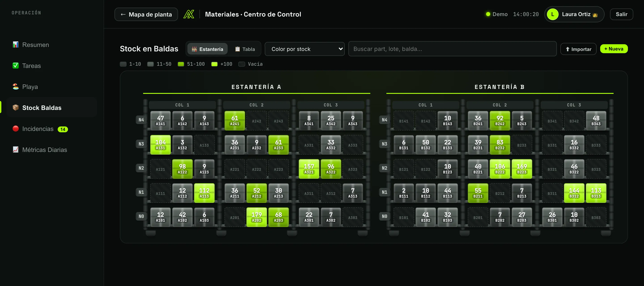This screenshot has width=644, height=286.
Task: Select shelf bin A321 with 157 units
Action: [309, 169]
